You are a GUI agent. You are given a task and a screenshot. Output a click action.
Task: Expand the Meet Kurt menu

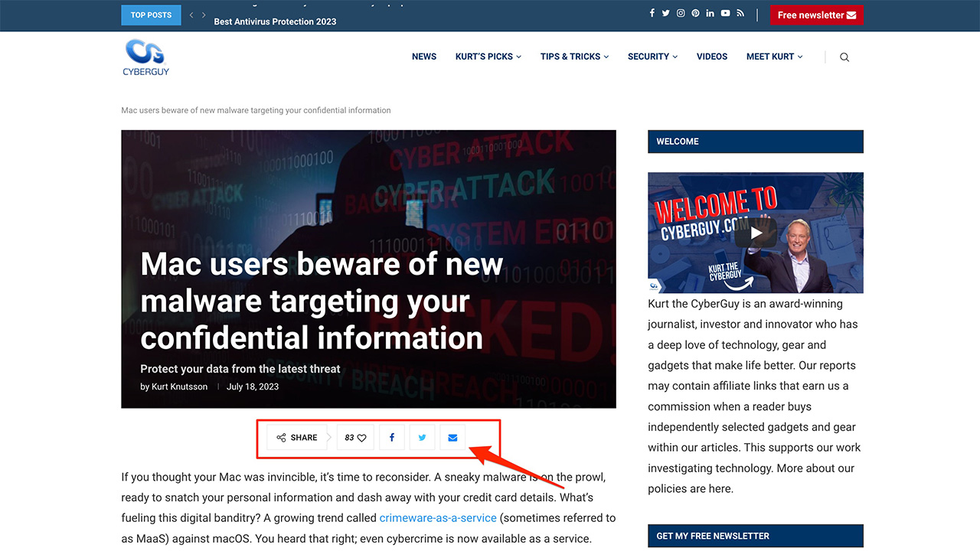click(x=774, y=57)
